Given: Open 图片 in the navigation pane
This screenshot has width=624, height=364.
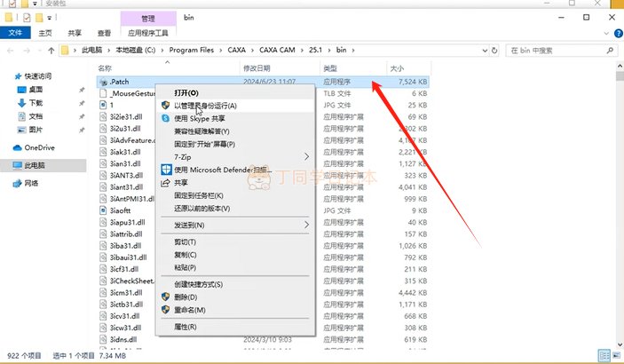Looking at the screenshot, I should point(36,130).
